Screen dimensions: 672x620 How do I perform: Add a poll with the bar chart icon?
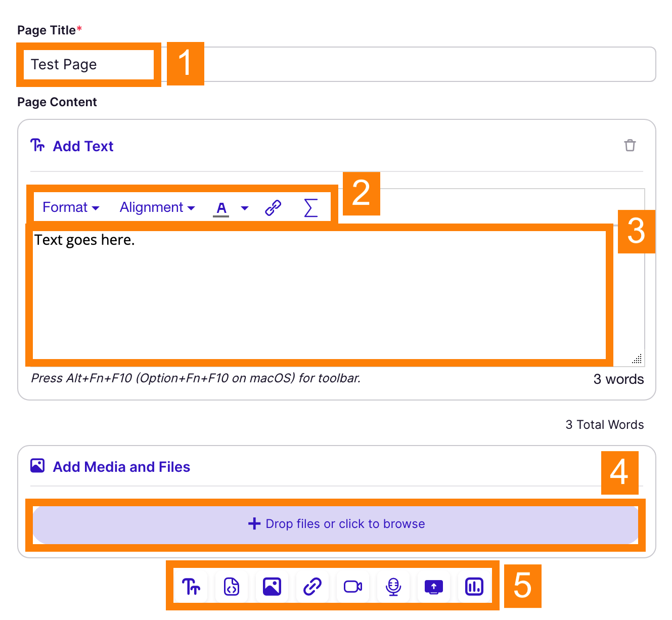(474, 587)
